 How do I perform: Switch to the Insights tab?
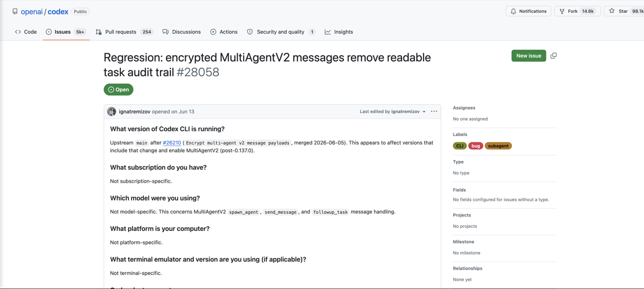click(339, 32)
